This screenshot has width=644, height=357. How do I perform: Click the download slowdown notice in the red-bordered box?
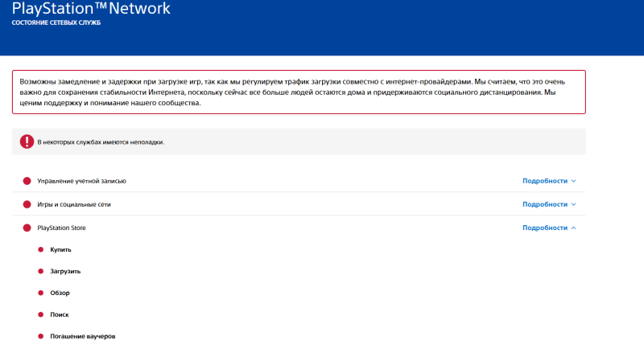(299, 92)
